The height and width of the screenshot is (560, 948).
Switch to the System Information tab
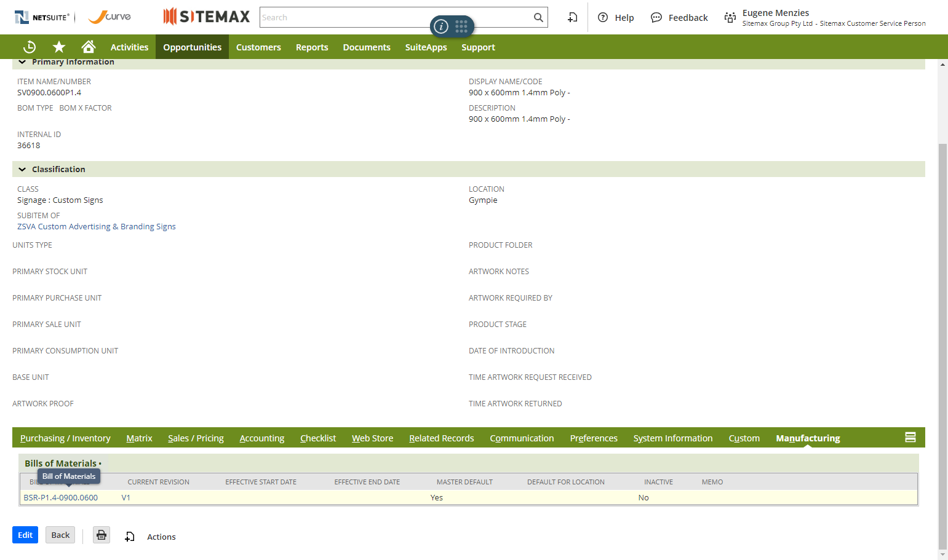673,438
